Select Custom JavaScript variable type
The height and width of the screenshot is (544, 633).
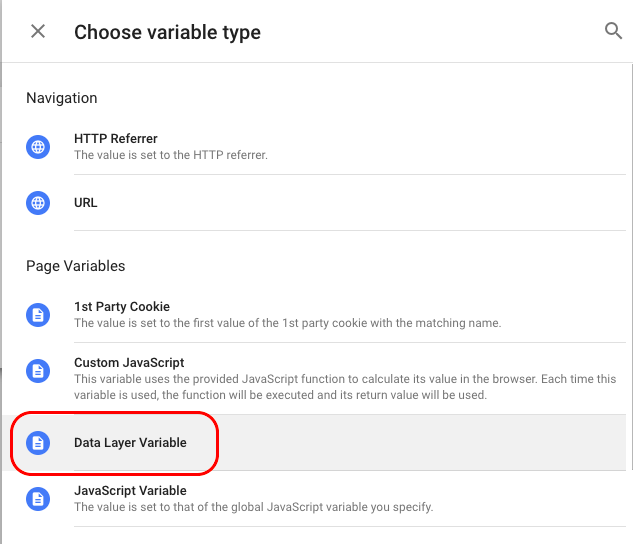[x=129, y=363]
